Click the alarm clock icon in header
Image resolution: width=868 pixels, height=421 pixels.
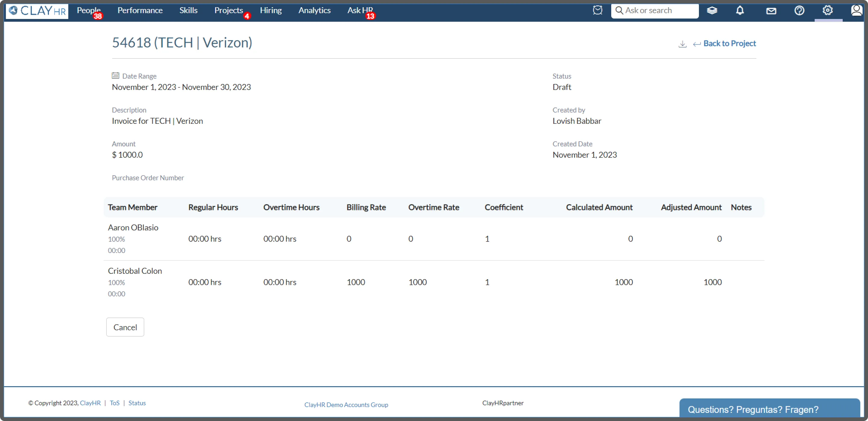click(x=597, y=11)
